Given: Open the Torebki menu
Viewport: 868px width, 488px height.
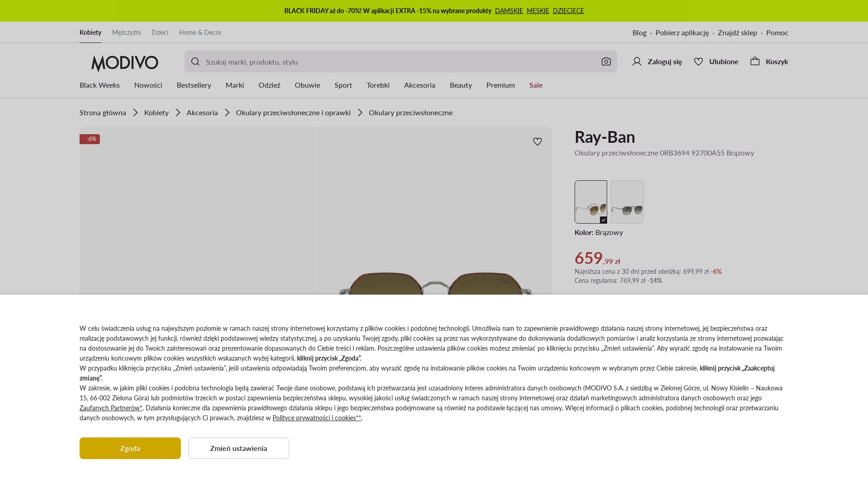Looking at the screenshot, I should click(x=378, y=85).
